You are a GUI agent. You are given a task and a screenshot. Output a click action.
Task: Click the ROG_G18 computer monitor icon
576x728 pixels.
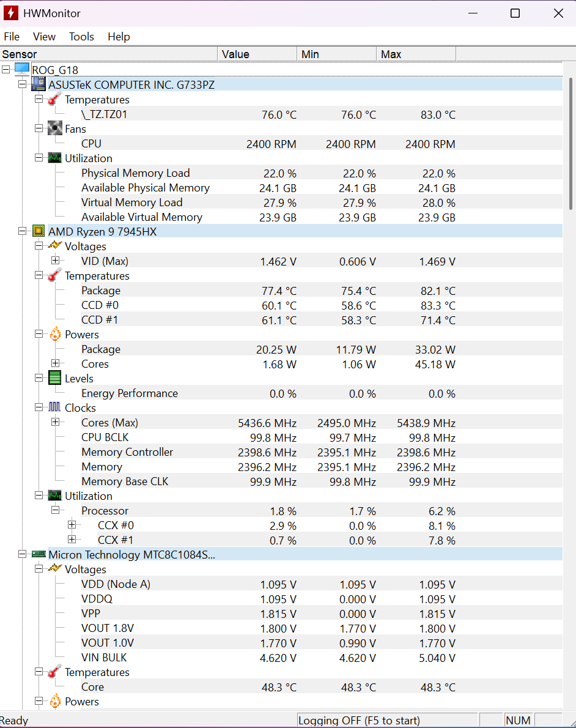coord(22,70)
